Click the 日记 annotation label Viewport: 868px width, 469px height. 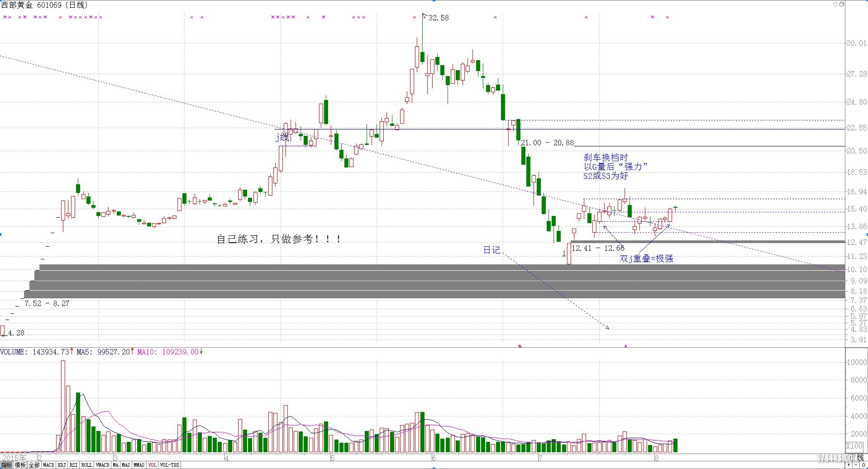click(x=491, y=250)
